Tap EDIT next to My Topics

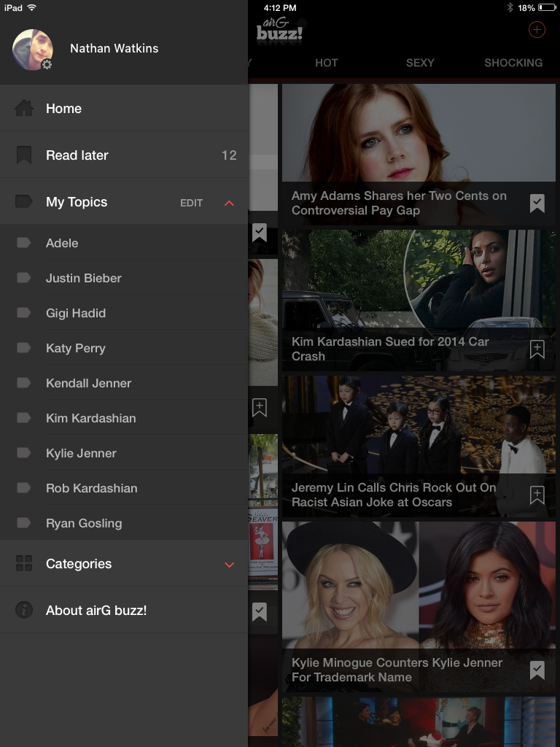coord(192,203)
